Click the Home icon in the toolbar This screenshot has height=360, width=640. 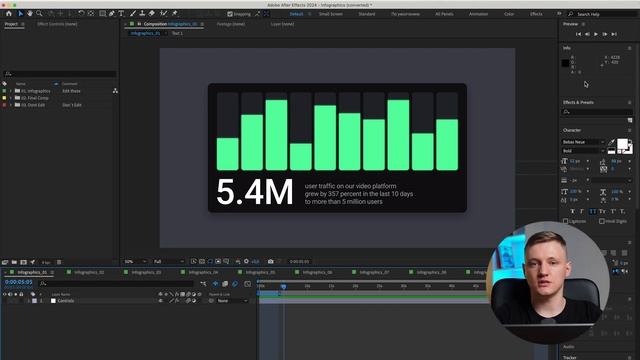coord(9,13)
